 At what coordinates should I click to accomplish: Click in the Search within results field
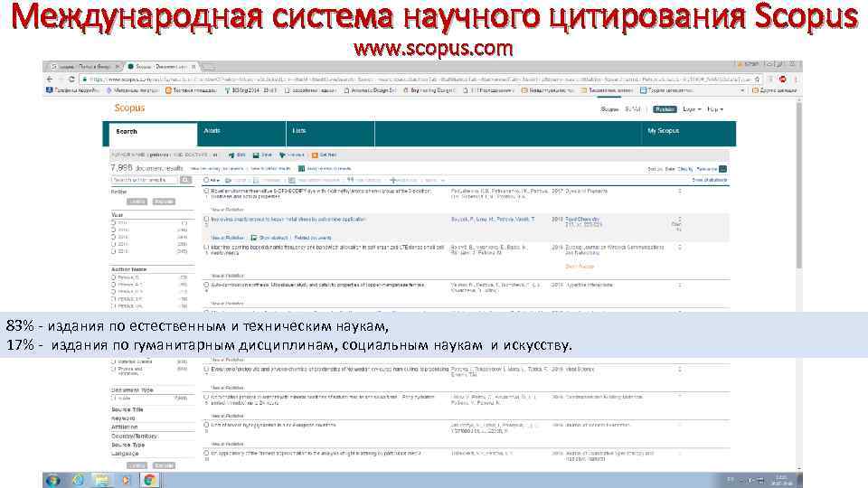point(144,180)
